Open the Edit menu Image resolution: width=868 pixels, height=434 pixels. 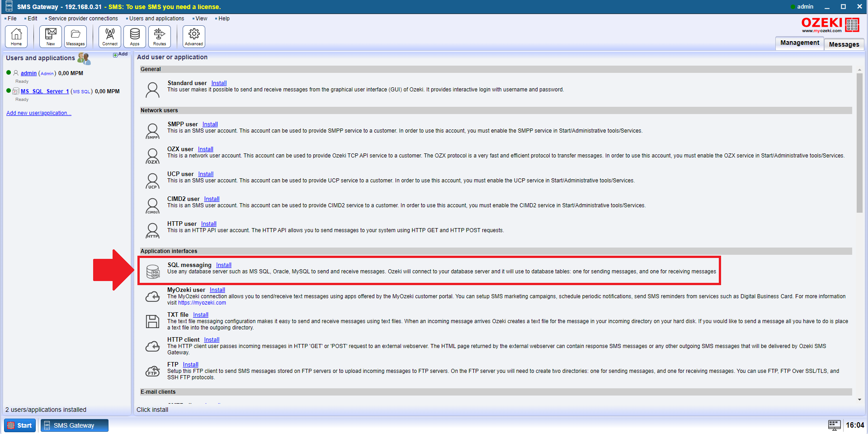(x=32, y=19)
